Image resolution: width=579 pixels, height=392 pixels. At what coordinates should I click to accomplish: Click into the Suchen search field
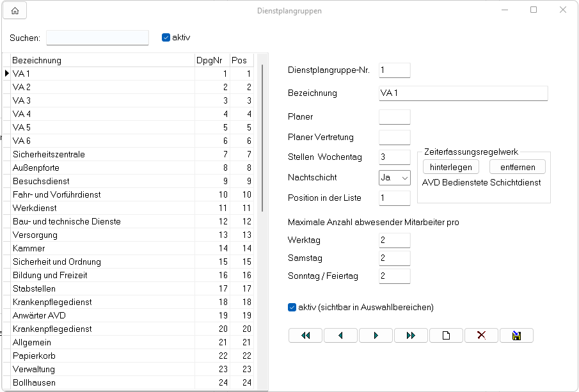click(97, 38)
